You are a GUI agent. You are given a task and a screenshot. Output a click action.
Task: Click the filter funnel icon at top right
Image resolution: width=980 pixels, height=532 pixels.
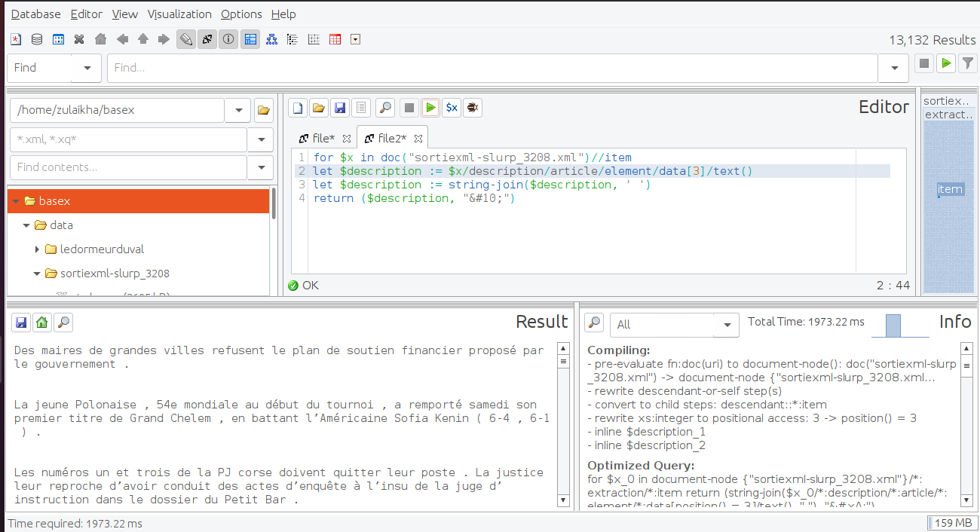967,63
